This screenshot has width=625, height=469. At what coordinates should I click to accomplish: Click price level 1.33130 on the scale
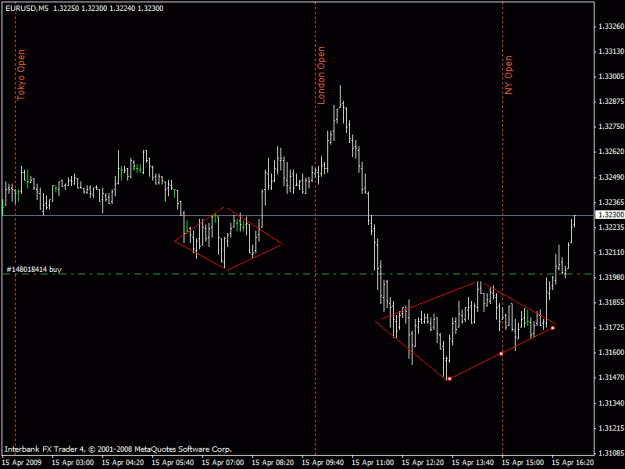611,51
